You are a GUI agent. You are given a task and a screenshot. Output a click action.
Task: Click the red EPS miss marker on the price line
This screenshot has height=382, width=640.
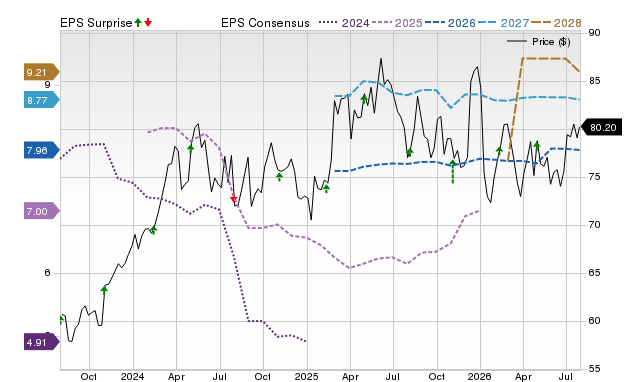click(233, 199)
